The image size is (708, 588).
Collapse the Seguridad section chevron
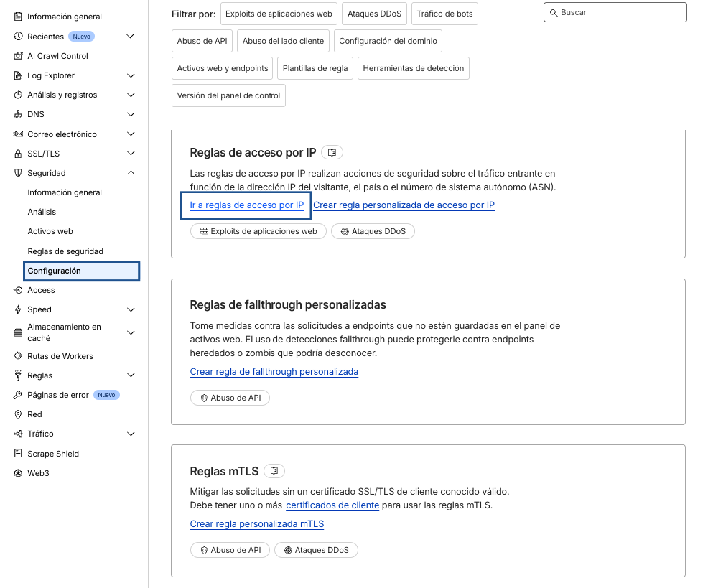131,173
